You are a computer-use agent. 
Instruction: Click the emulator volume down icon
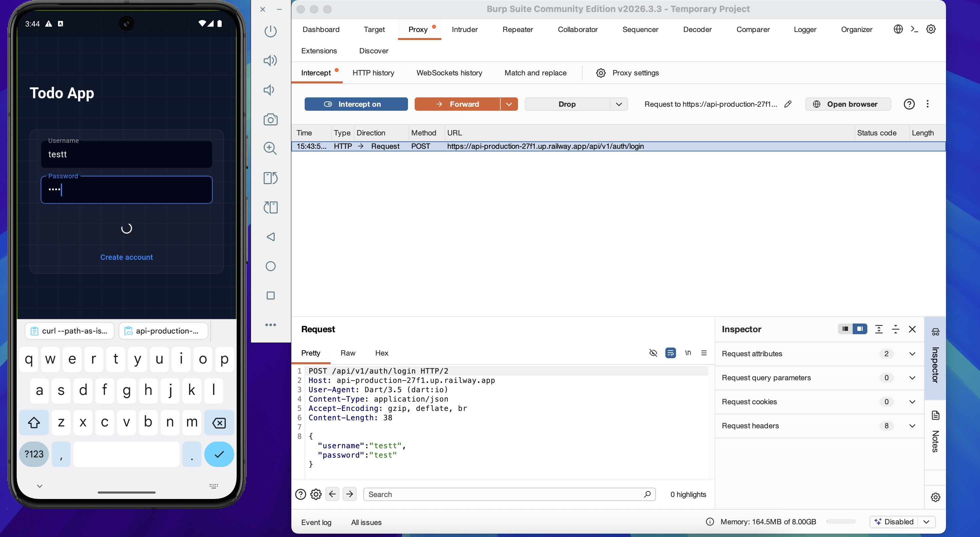click(269, 90)
